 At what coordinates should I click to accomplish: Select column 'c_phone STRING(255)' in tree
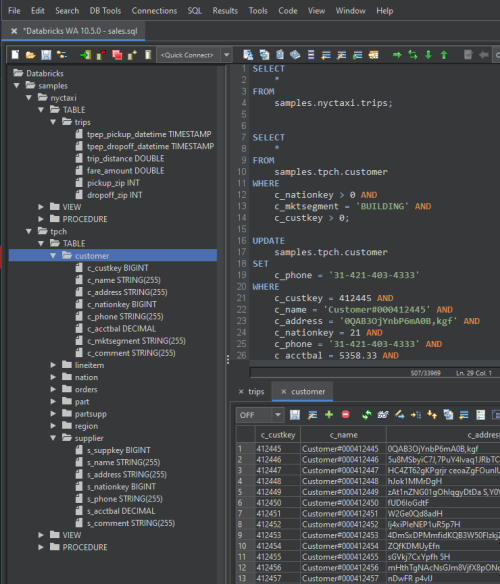coord(125,317)
